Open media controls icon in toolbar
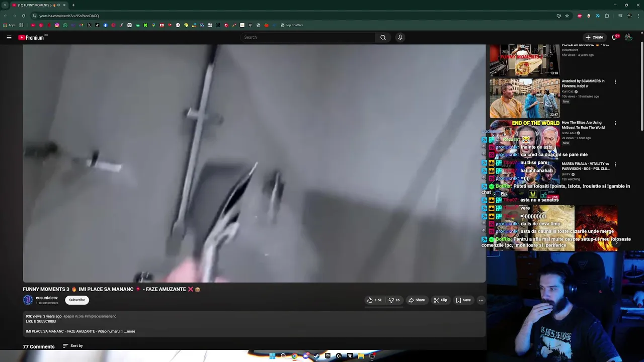Viewport: 644px width, 362px height. [x=620, y=16]
